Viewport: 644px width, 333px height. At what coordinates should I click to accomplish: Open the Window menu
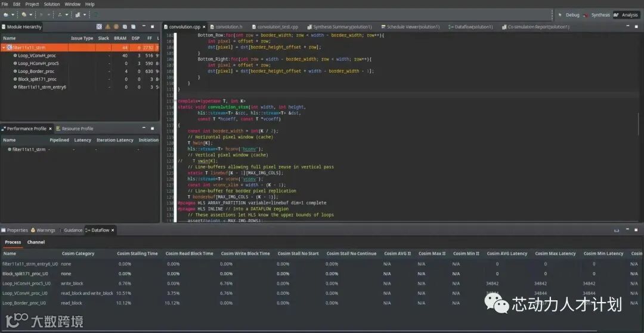(x=73, y=4)
